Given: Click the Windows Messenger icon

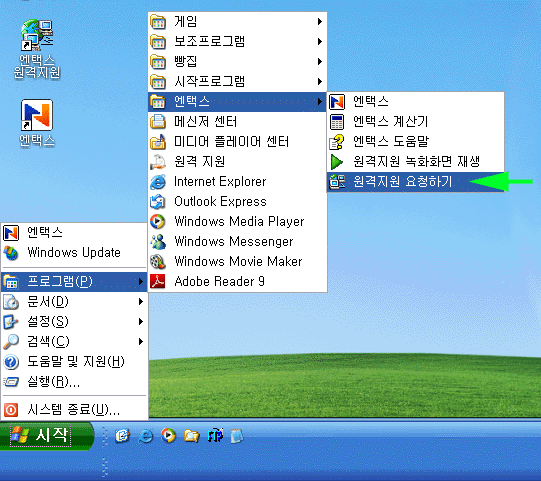Looking at the screenshot, I should coord(158,242).
